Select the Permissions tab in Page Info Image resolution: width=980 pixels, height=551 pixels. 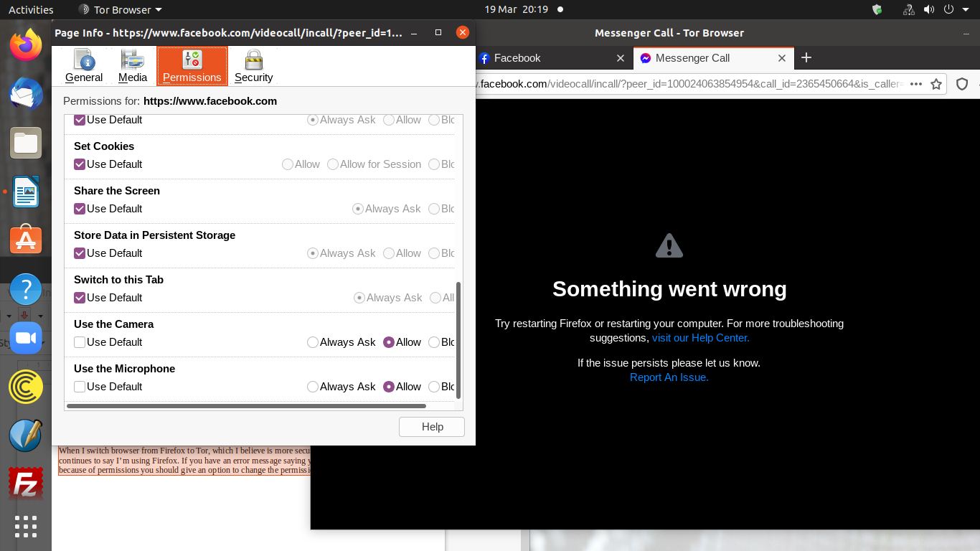click(192, 66)
